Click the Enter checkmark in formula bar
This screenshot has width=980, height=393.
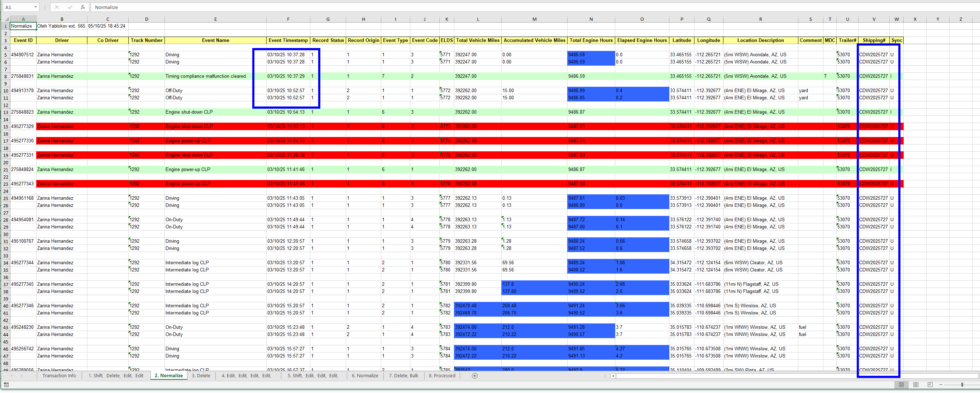(x=70, y=7)
